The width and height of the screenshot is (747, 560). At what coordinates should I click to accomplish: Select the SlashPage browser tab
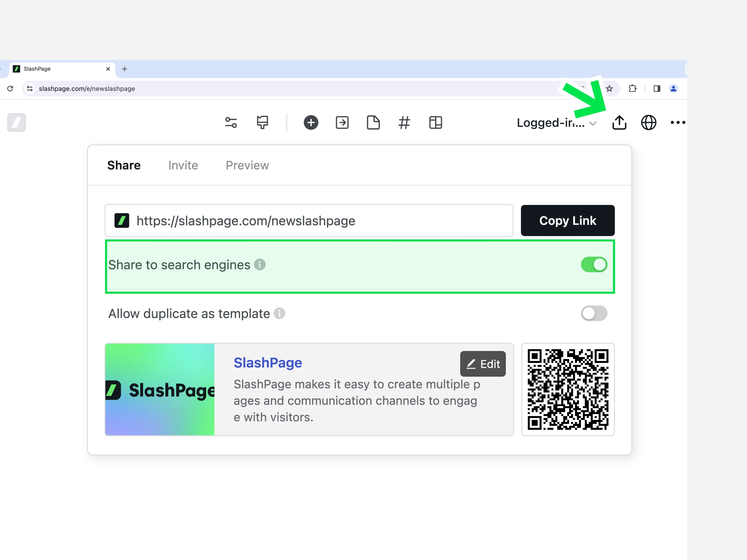62,69
